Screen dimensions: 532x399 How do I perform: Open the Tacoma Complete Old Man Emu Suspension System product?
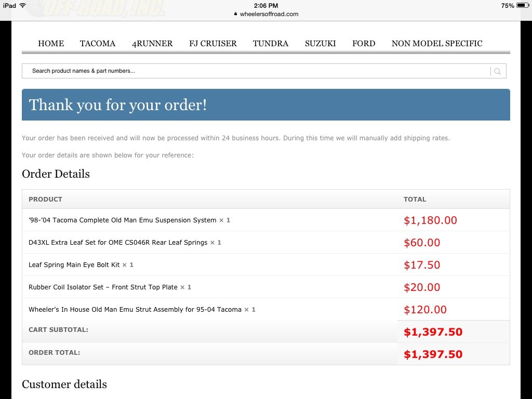click(x=123, y=220)
